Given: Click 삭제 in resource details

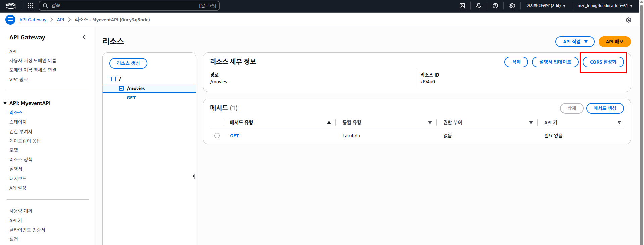Looking at the screenshot, I should coord(516,62).
